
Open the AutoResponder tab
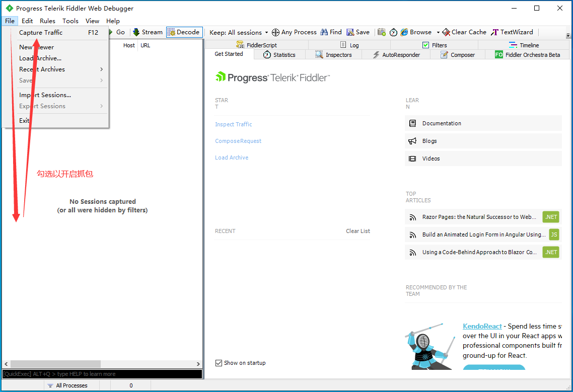(x=396, y=55)
